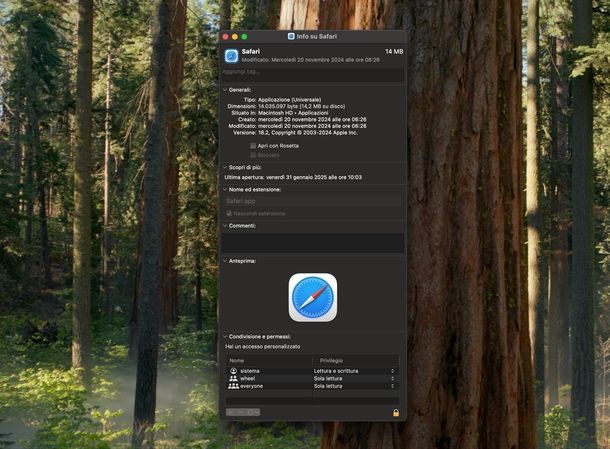Click the Lettura e scrittura value
Viewport: 610px width, 449px height.
point(336,371)
